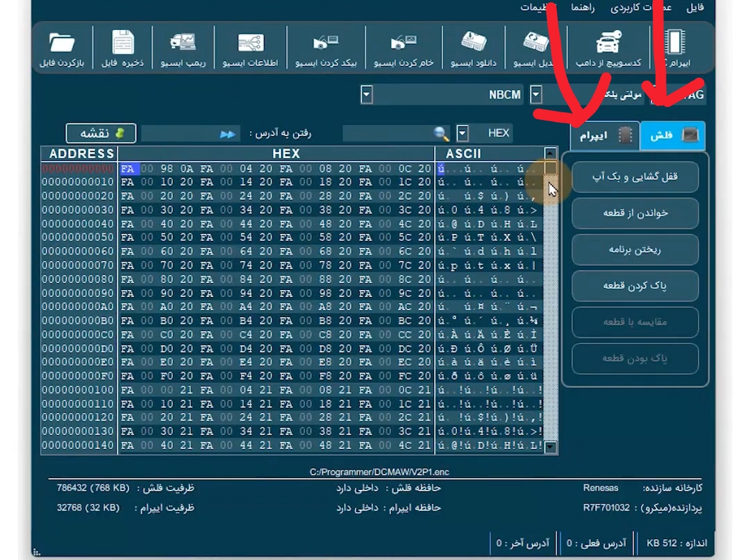Image resolution: width=750 pixels, height=560 pixels.
Task: Switch to the Flash (فلش) tab
Action: (672, 135)
